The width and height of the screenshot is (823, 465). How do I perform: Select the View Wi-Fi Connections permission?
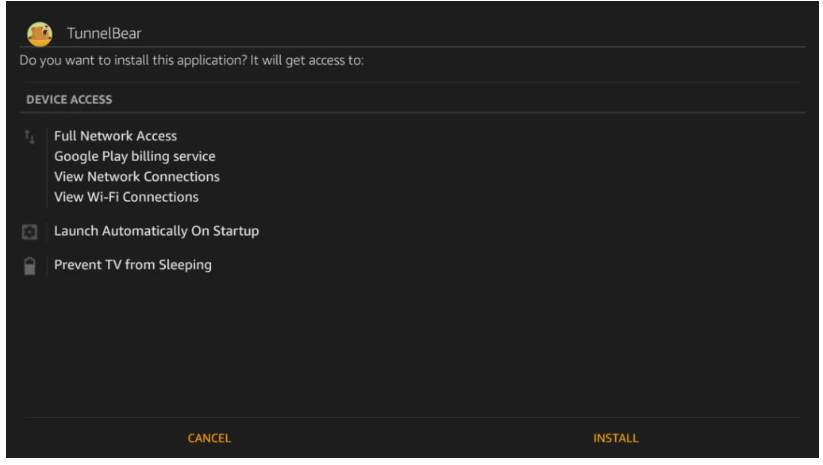126,197
